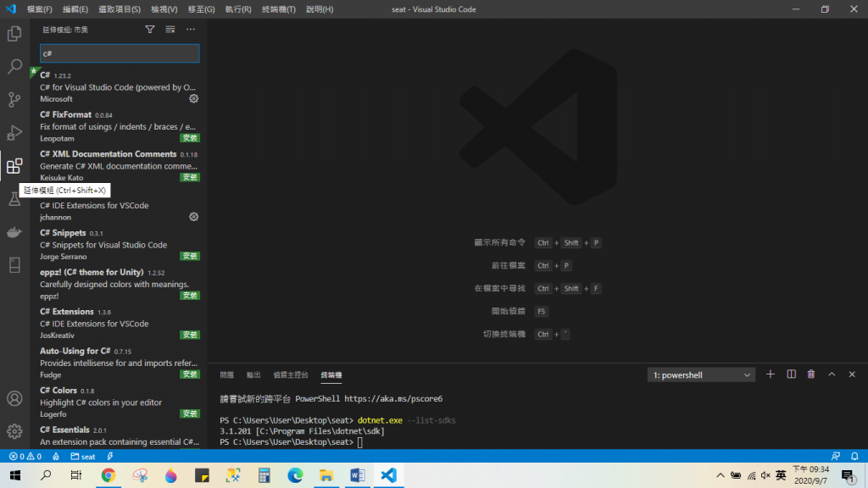Screen dimensions: 868x488
Task: Open the Test beaker view
Action: [x=14, y=199]
